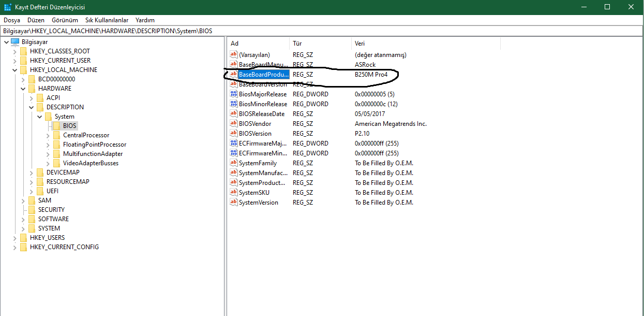Select the HKEY_LOCAL_MACHINE folder icon
Screen dimensions: 644x316
point(24,70)
